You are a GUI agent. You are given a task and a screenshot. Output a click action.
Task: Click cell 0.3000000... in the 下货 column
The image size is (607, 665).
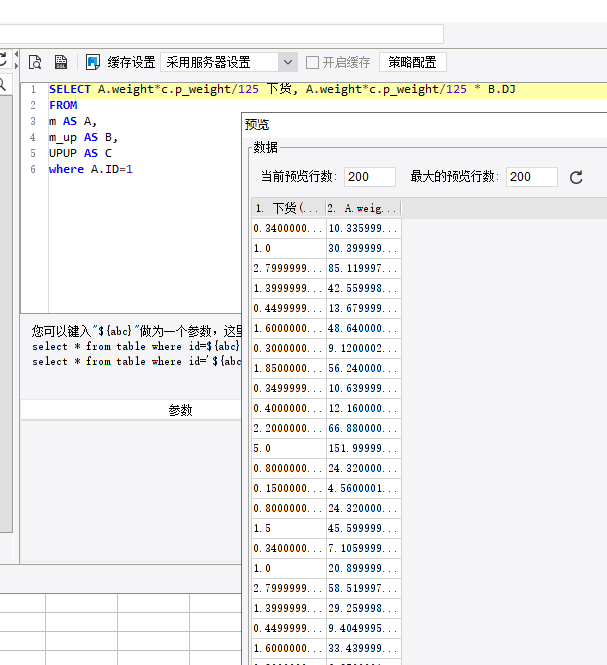pyautogui.click(x=288, y=348)
